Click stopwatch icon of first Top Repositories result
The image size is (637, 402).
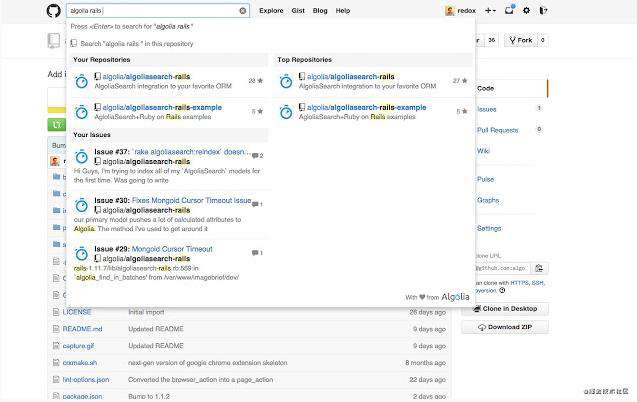click(x=286, y=81)
